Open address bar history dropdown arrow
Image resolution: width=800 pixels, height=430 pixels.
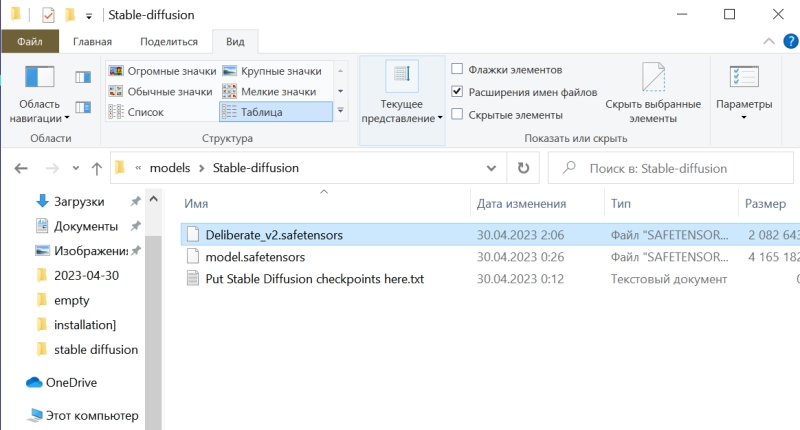[x=494, y=168]
